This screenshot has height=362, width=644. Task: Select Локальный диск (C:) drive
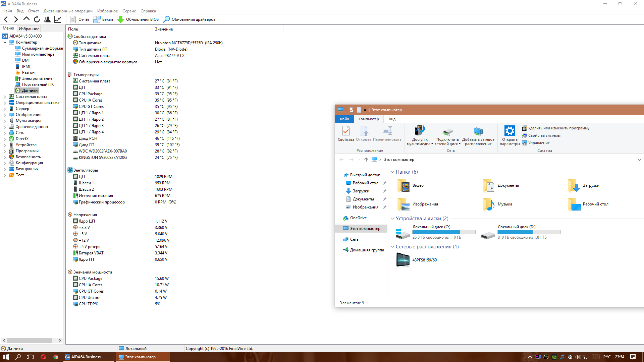[x=435, y=232]
